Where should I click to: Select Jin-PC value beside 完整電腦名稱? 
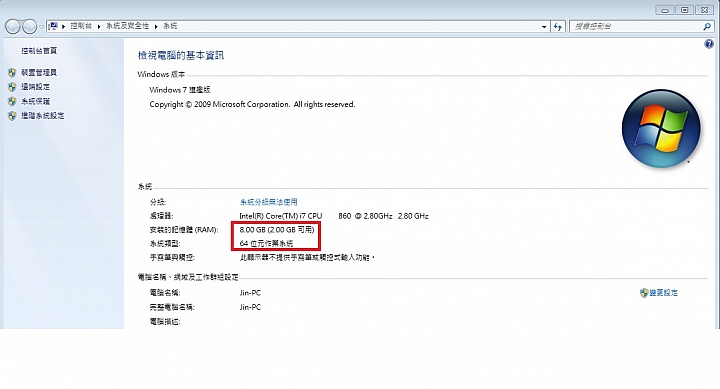[250, 307]
